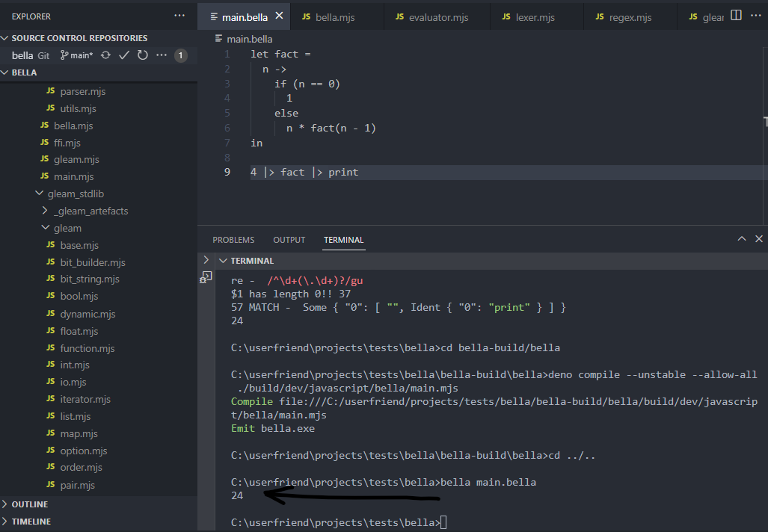Open ffi.mjs file
Screen dimensions: 768x532
pyautogui.click(x=67, y=143)
